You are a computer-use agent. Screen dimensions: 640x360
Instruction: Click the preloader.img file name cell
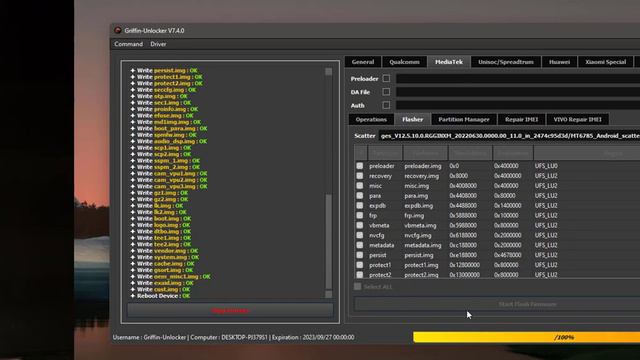click(x=423, y=166)
